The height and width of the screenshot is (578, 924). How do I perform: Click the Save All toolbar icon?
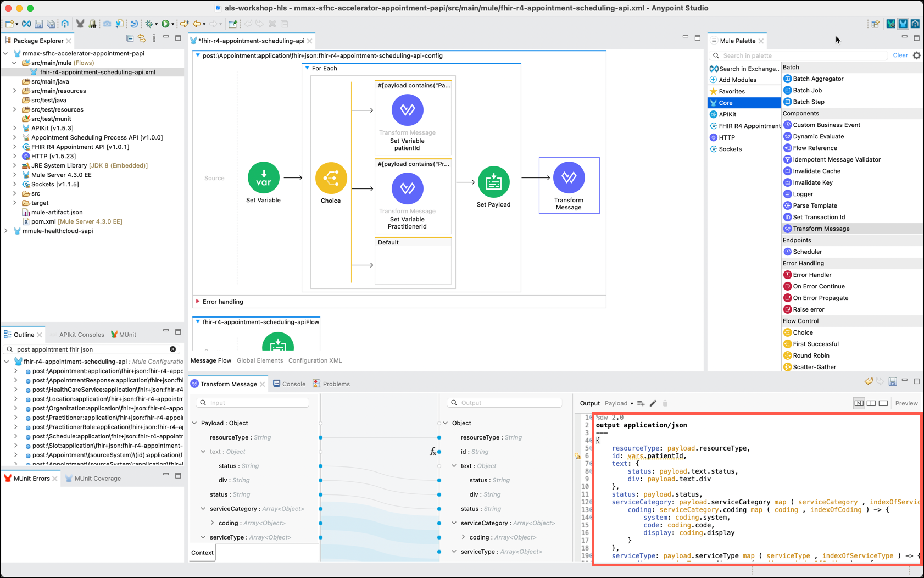point(51,24)
